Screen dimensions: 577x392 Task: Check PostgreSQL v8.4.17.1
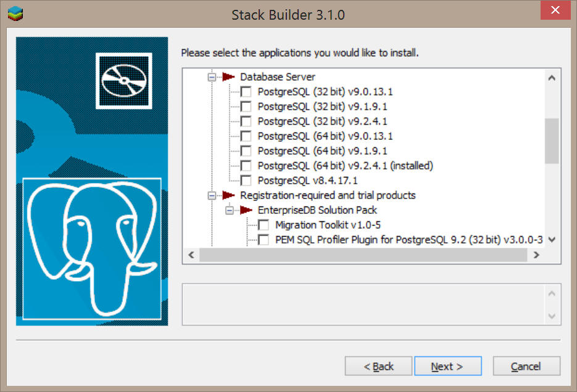click(246, 181)
